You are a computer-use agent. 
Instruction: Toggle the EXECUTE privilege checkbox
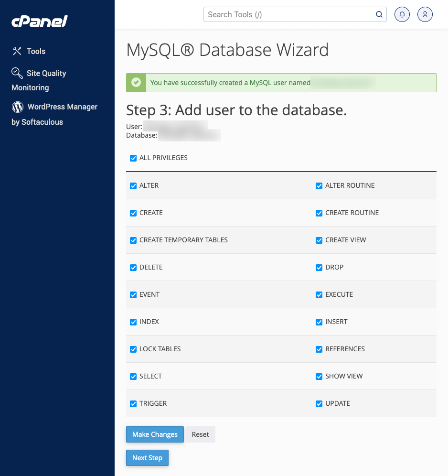pos(319,295)
